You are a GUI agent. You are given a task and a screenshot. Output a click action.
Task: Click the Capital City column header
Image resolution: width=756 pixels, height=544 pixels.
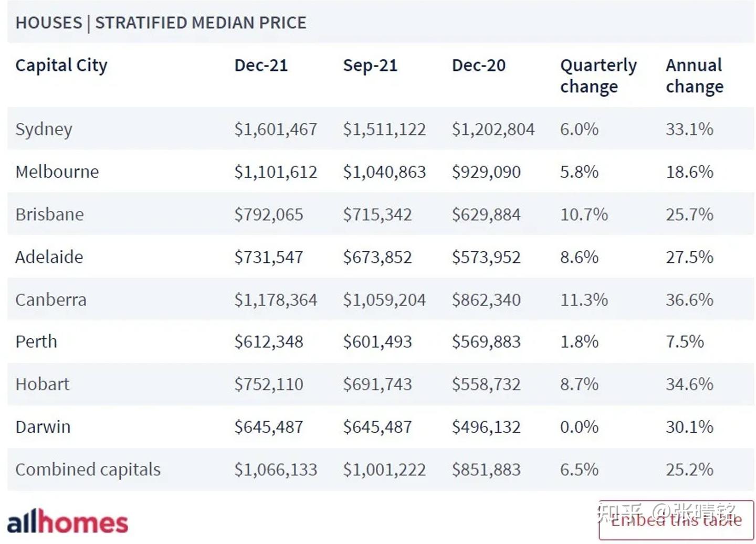click(x=61, y=66)
